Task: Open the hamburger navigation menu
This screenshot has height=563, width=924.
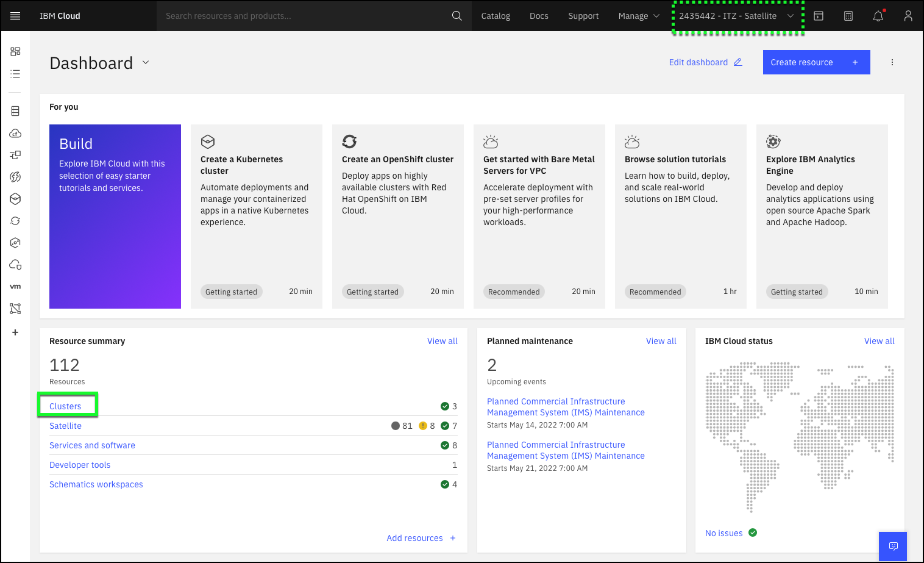Action: (15, 16)
